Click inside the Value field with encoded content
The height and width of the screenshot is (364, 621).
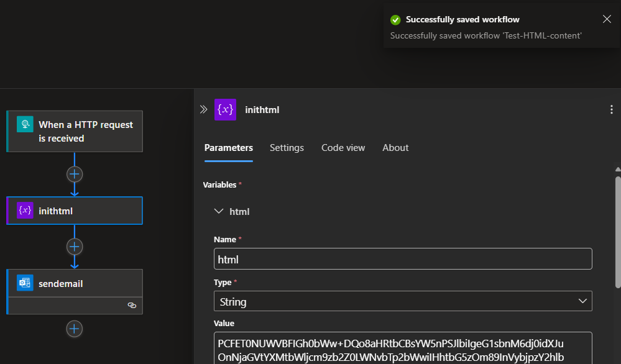pos(403,349)
